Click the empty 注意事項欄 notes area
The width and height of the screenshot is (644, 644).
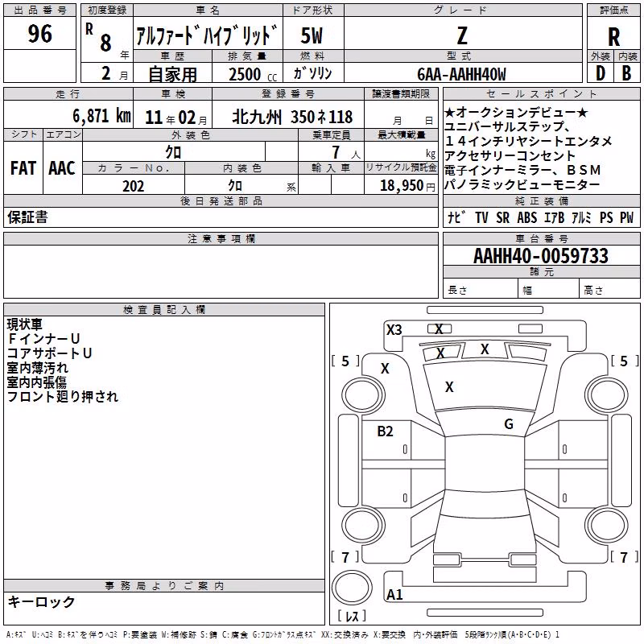coord(221,271)
